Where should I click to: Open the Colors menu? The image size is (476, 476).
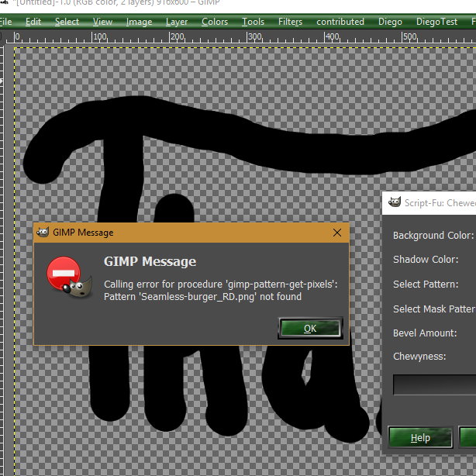(215, 22)
